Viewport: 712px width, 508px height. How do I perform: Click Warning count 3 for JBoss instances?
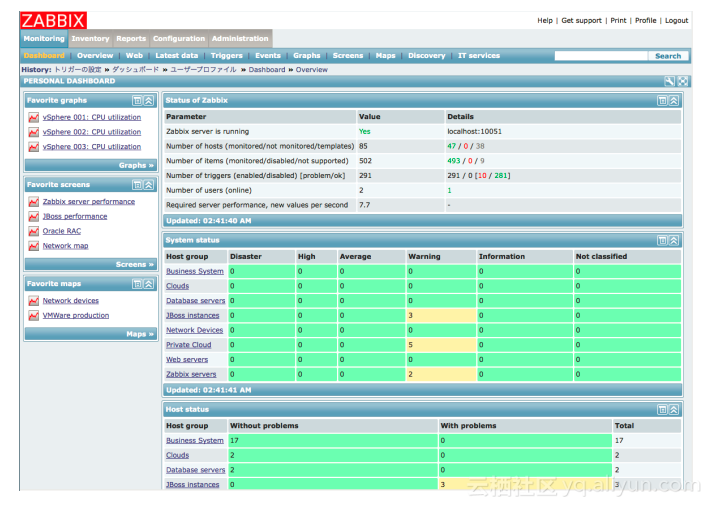coord(441,316)
